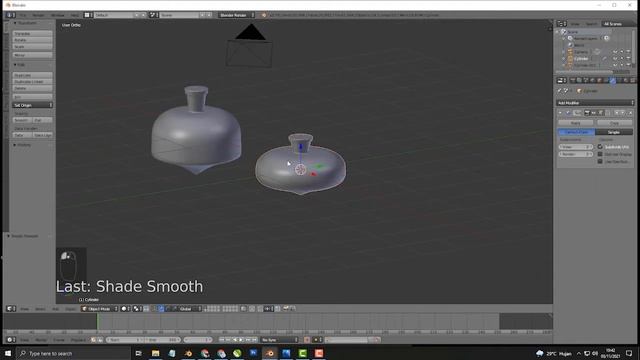The height and width of the screenshot is (360, 640).
Task: Play the animation forward
Action: (241, 340)
